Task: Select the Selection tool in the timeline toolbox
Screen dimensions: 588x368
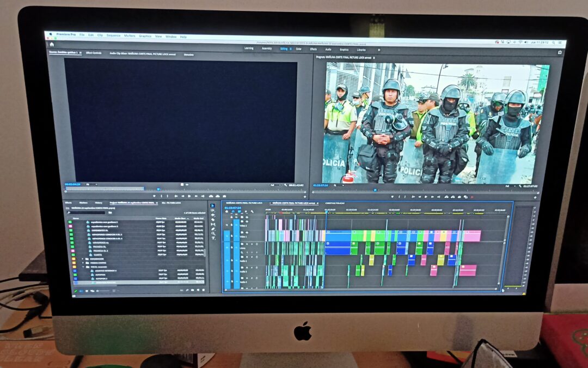Action: click(212, 206)
